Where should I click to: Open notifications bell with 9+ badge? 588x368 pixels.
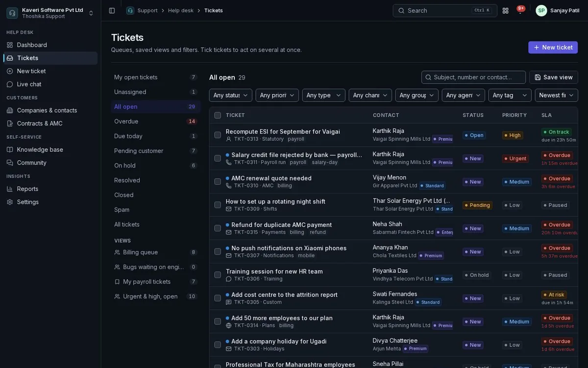(x=520, y=10)
